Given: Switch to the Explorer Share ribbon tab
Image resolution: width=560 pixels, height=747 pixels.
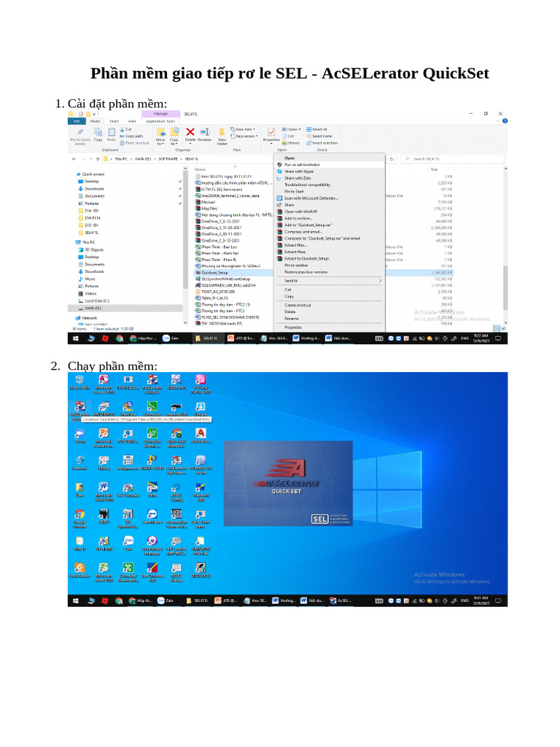Looking at the screenshot, I should [114, 121].
